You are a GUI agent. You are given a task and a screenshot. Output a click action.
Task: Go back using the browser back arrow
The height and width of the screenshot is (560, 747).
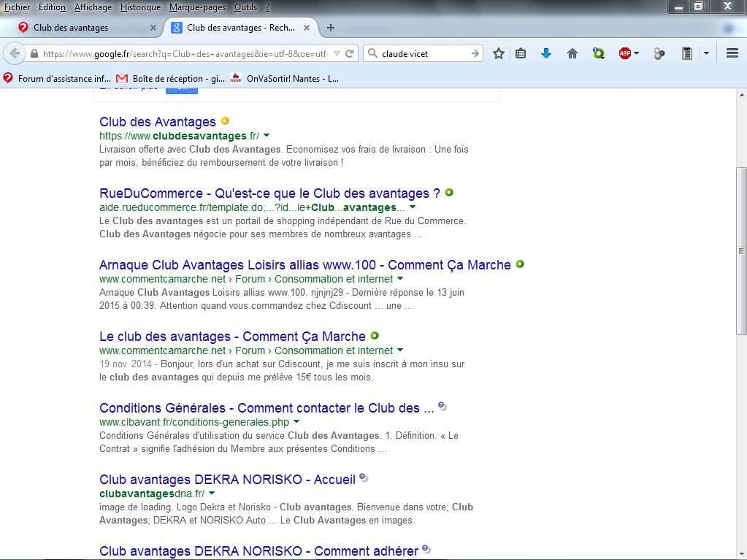coord(15,53)
